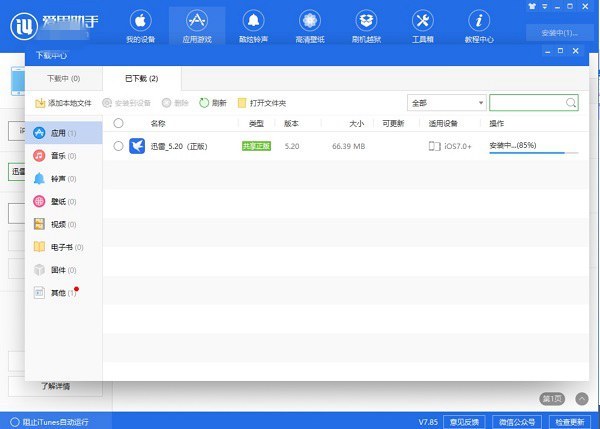Open the title bar dropdown menu arrow

click(x=545, y=7)
